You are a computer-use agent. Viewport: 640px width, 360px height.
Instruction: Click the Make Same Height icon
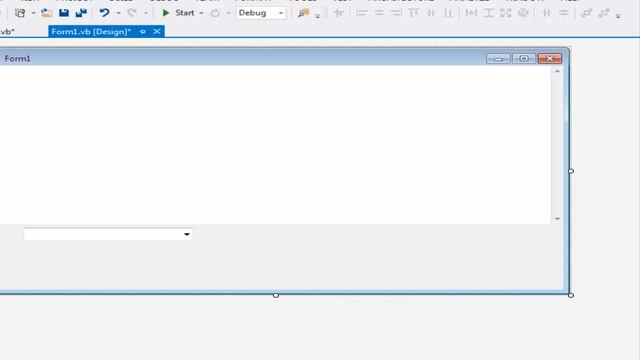pyautogui.click(x=489, y=13)
